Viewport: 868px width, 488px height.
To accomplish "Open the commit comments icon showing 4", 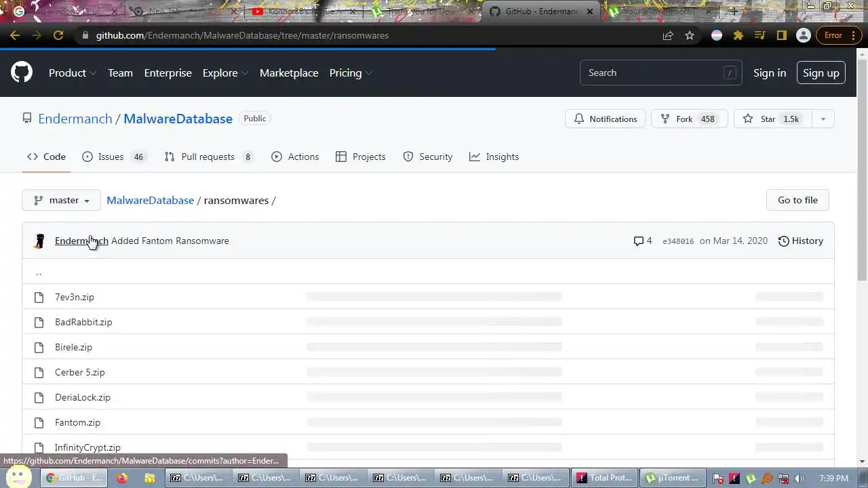I will click(x=642, y=241).
